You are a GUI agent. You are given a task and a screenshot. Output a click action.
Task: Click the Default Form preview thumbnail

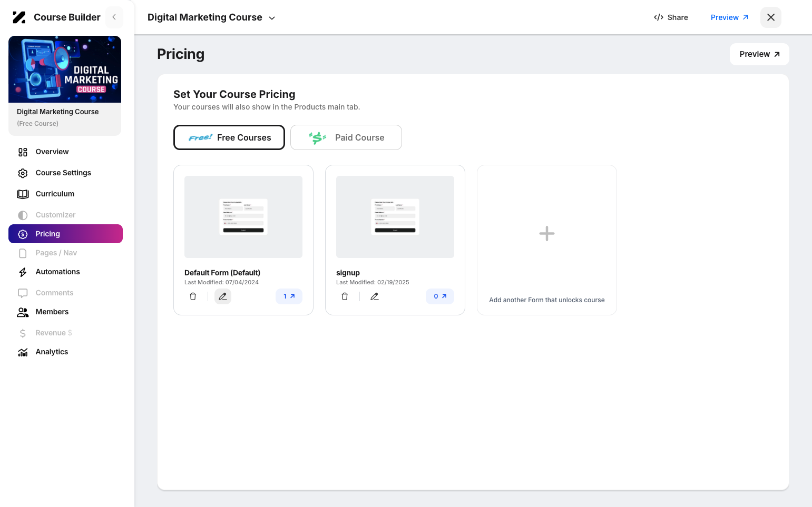pyautogui.click(x=243, y=217)
